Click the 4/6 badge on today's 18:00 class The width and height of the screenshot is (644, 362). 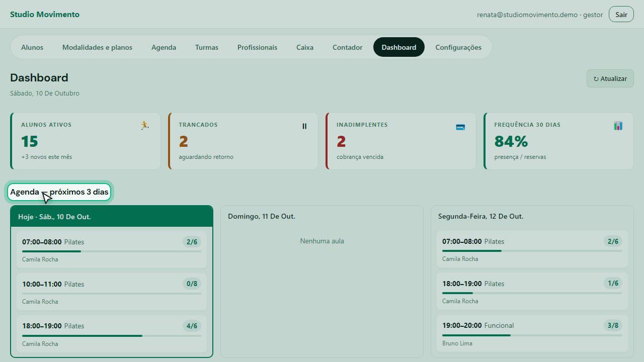pos(192,326)
